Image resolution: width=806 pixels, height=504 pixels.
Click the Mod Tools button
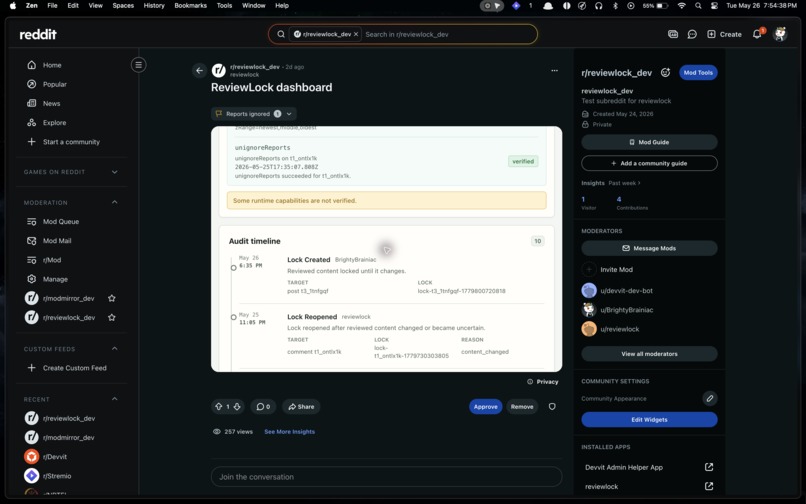[x=698, y=73]
